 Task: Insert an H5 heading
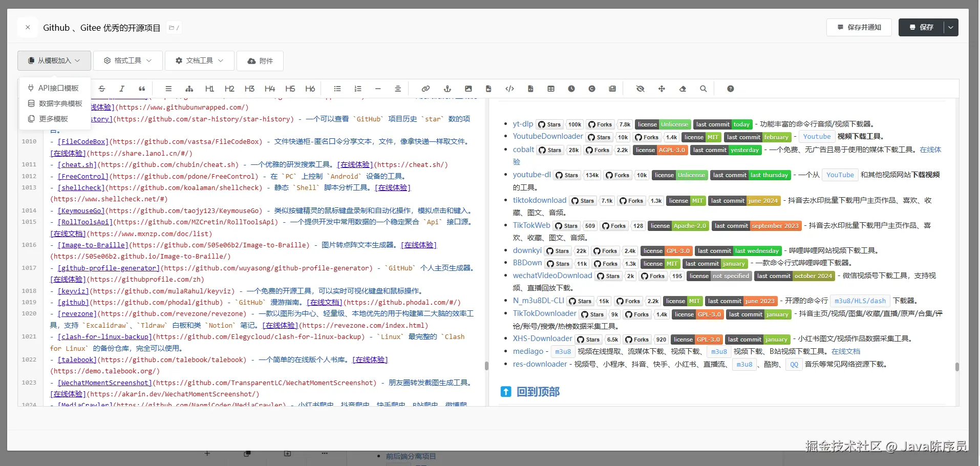coord(290,89)
